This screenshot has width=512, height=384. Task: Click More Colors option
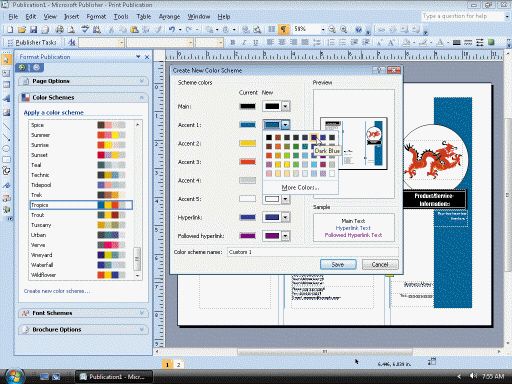(x=300, y=188)
